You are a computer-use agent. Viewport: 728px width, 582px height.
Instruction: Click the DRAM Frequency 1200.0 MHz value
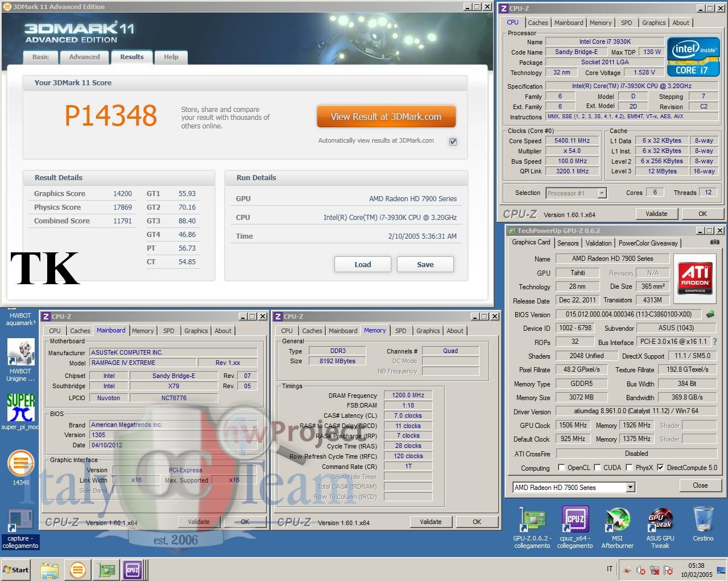(x=408, y=395)
